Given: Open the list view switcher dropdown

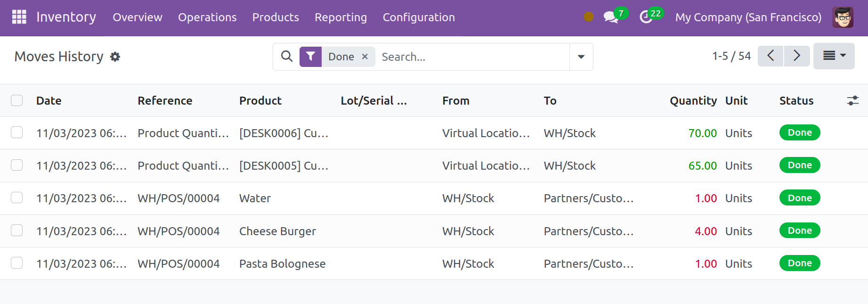Looking at the screenshot, I should (834, 56).
